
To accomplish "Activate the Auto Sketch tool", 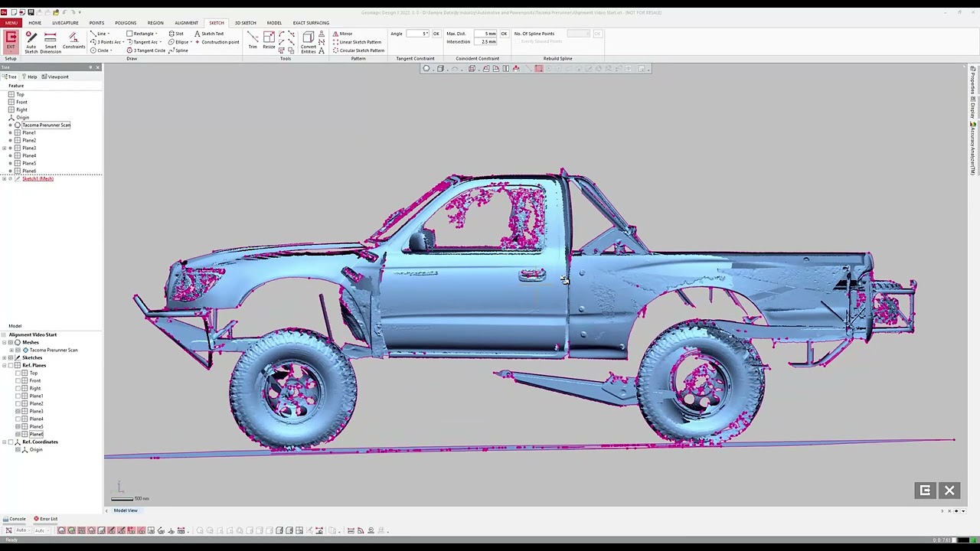I will 31,43.
